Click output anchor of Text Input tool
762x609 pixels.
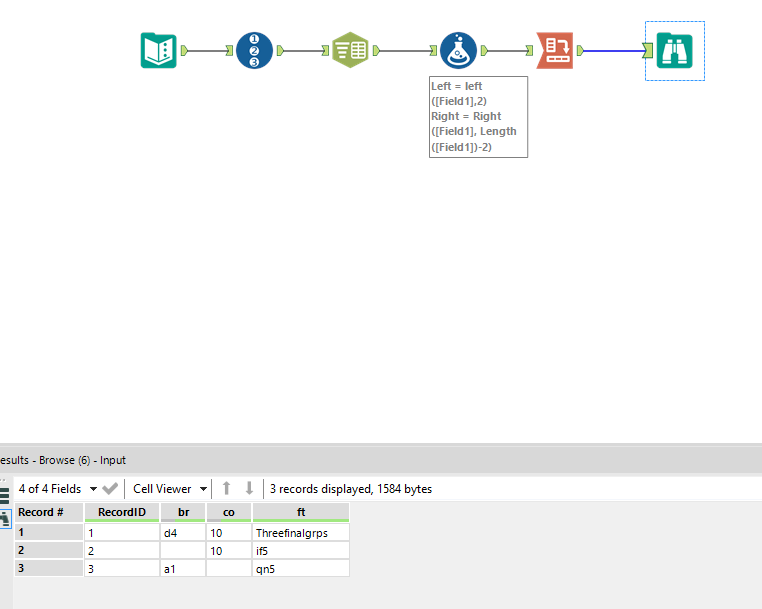click(184, 51)
